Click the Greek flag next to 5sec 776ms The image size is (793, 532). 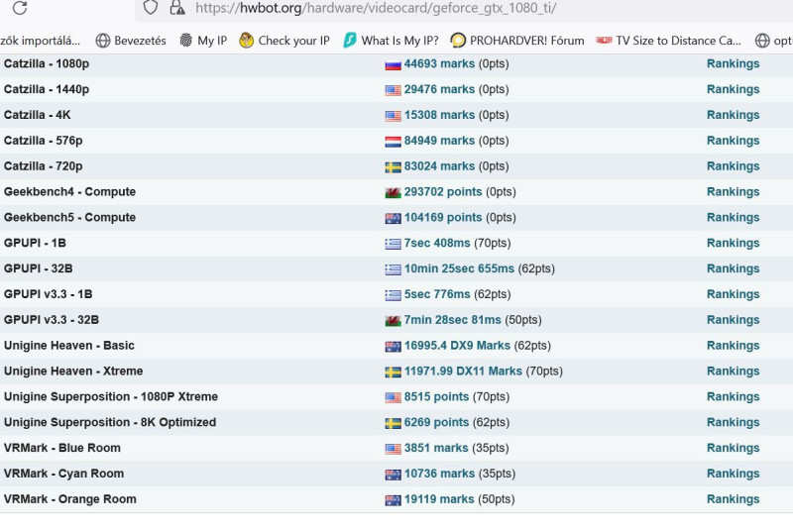point(393,295)
